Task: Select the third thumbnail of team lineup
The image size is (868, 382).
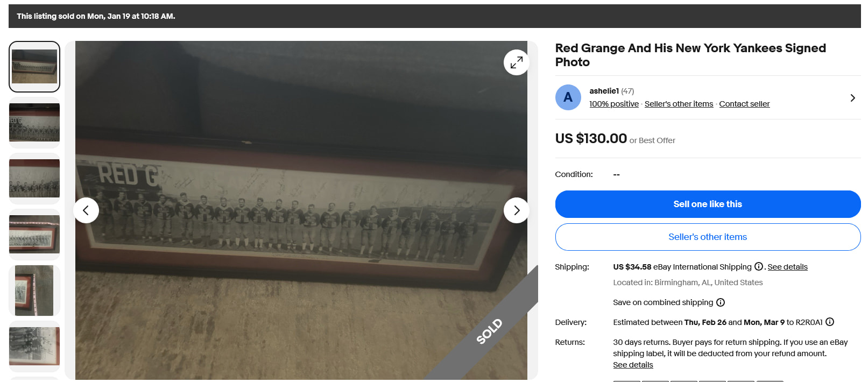Action: [34, 179]
